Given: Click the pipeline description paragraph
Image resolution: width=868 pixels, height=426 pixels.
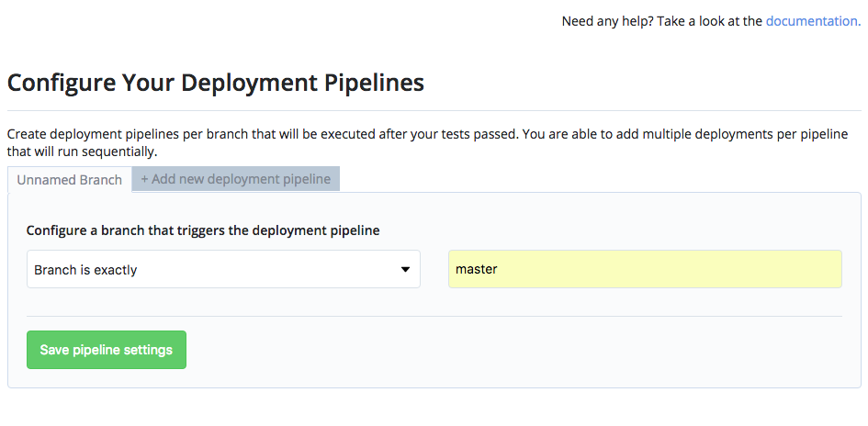Looking at the screenshot, I should point(427,142).
